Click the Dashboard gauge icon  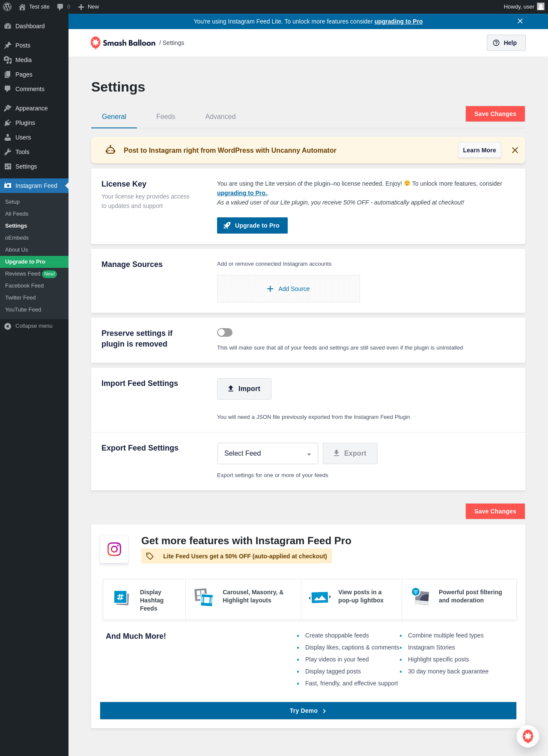click(x=8, y=26)
